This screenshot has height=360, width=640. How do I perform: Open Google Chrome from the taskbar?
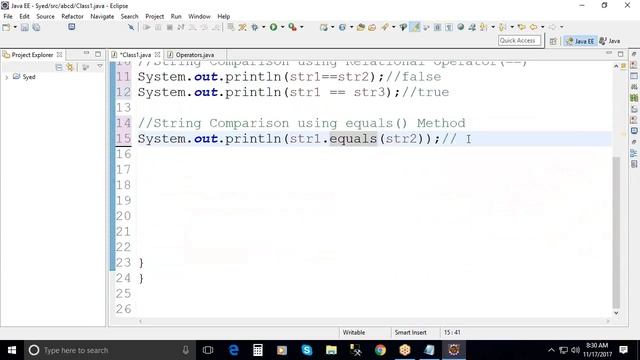point(380,350)
